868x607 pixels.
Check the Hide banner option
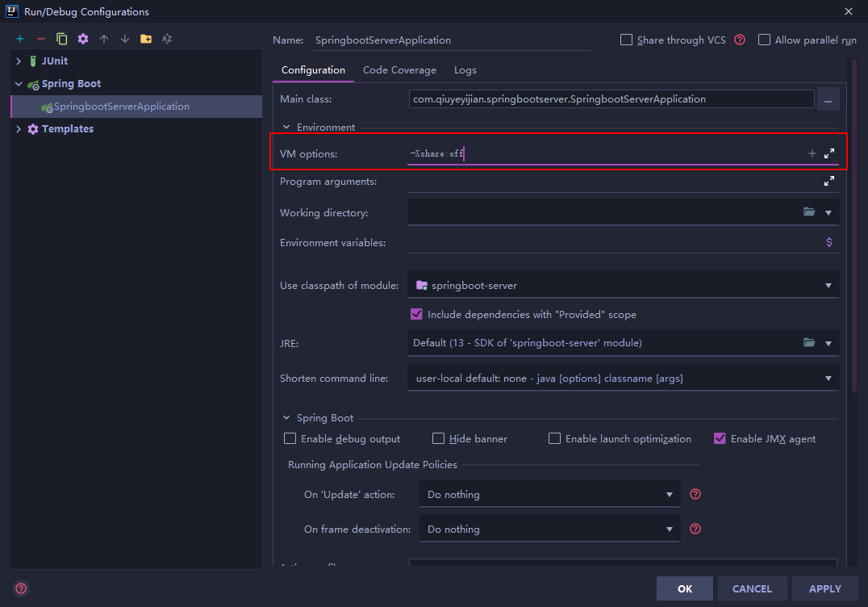pos(438,438)
